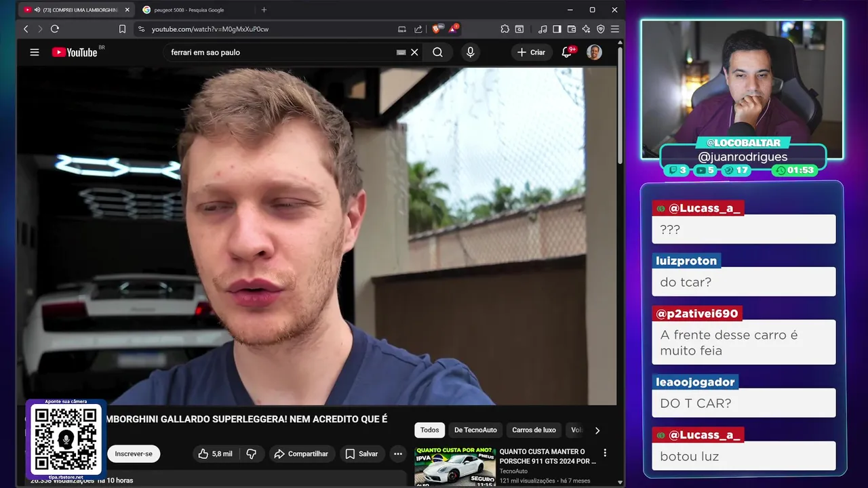The height and width of the screenshot is (488, 868).
Task: Open the Brave Wallet icon
Action: point(572,29)
